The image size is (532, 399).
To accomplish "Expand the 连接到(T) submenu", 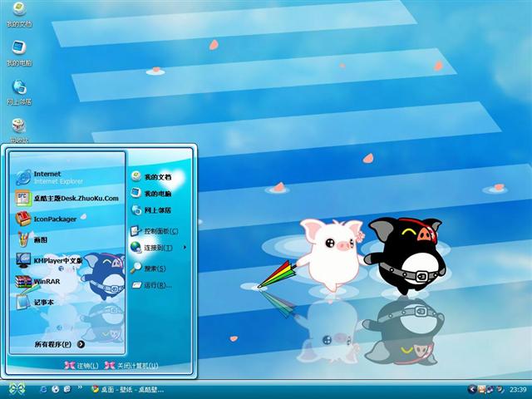I will click(x=159, y=248).
